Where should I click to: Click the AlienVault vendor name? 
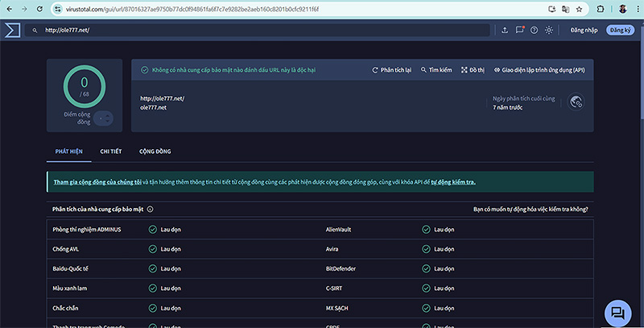click(338, 230)
